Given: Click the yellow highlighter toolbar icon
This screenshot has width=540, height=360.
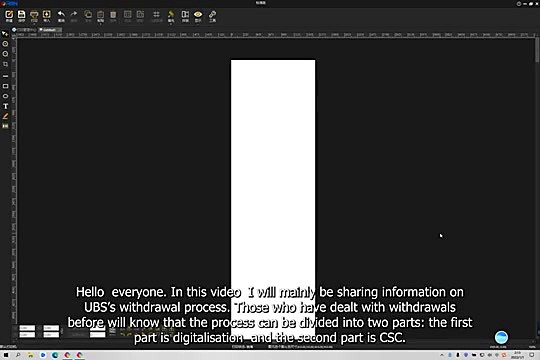Looking at the screenshot, I should (171, 15).
